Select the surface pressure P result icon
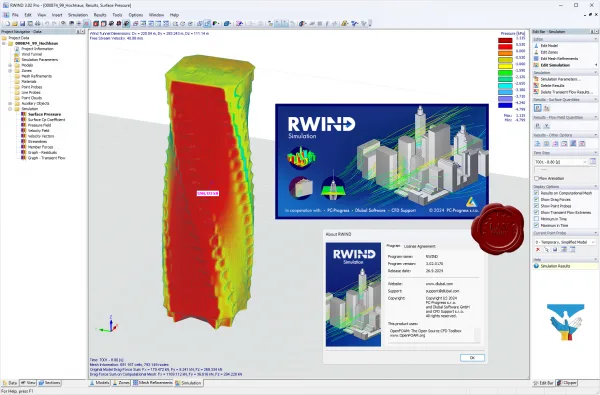Viewport: 600px width, 395px height. [x=538, y=108]
